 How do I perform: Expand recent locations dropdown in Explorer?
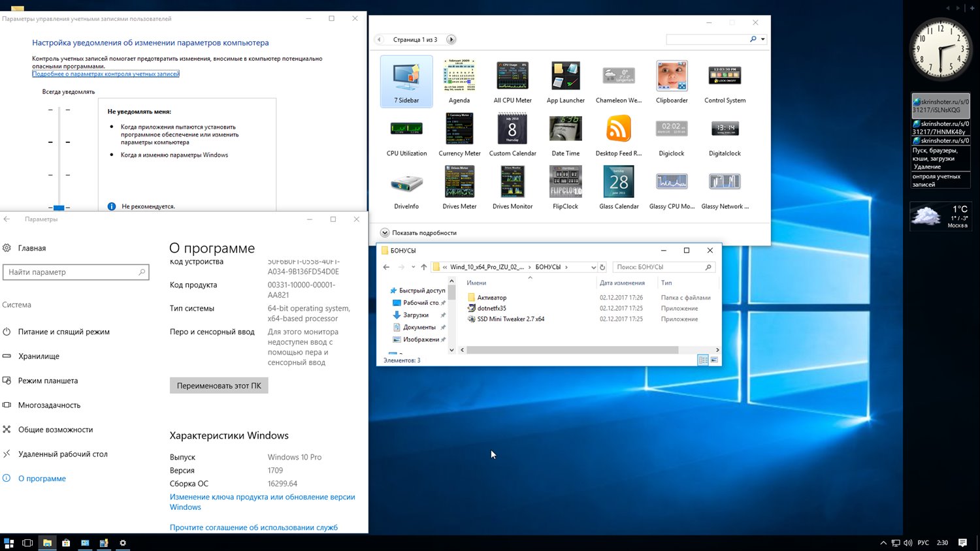(x=413, y=267)
